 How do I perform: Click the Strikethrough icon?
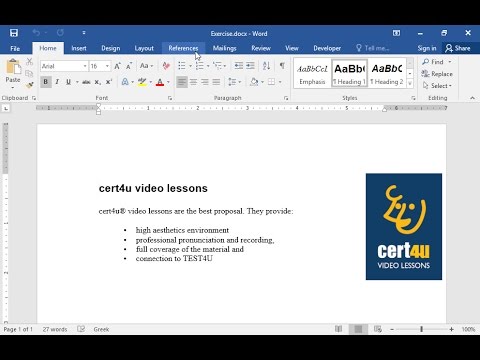[x=86, y=82]
